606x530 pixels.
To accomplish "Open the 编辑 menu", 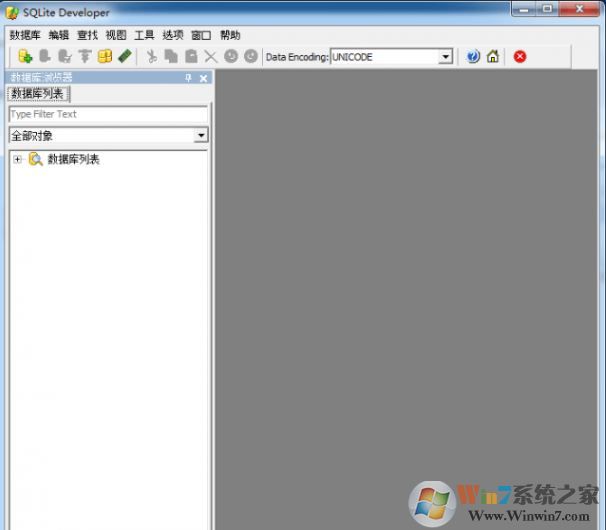I will (x=59, y=35).
